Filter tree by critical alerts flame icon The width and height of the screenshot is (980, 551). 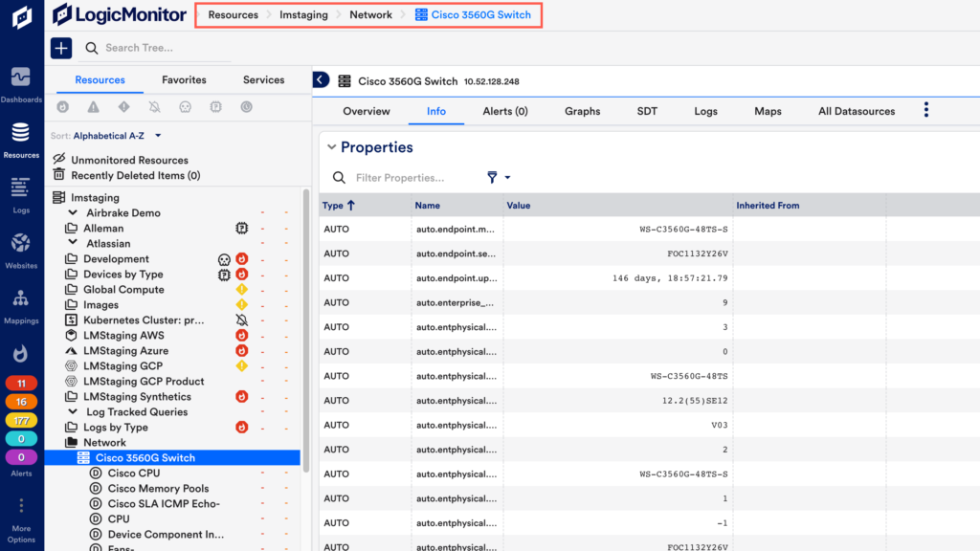62,107
